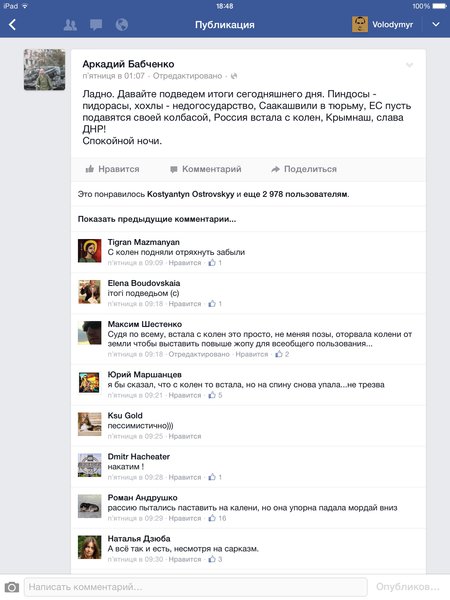Viewport: 450px width, 600px height.
Task: Tap Комментарий action on the post
Action: pos(205,169)
